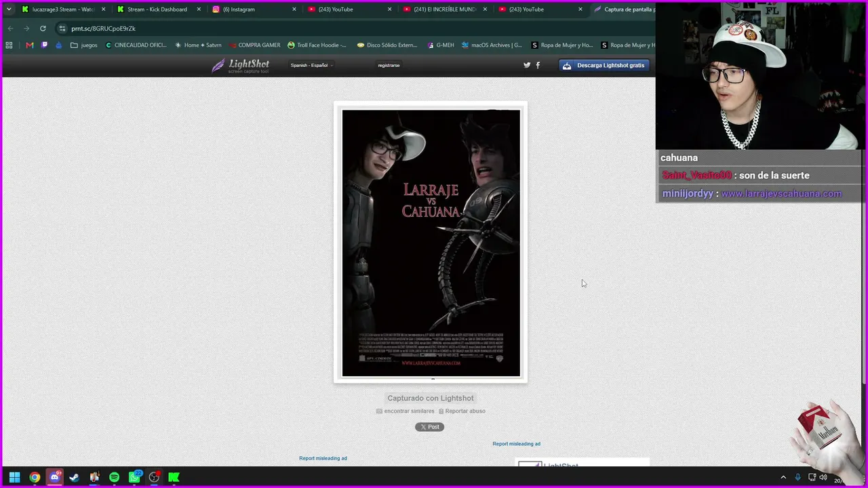The width and height of the screenshot is (868, 488).
Task: Close the lucazrage3 Stream tab
Action: click(x=103, y=9)
